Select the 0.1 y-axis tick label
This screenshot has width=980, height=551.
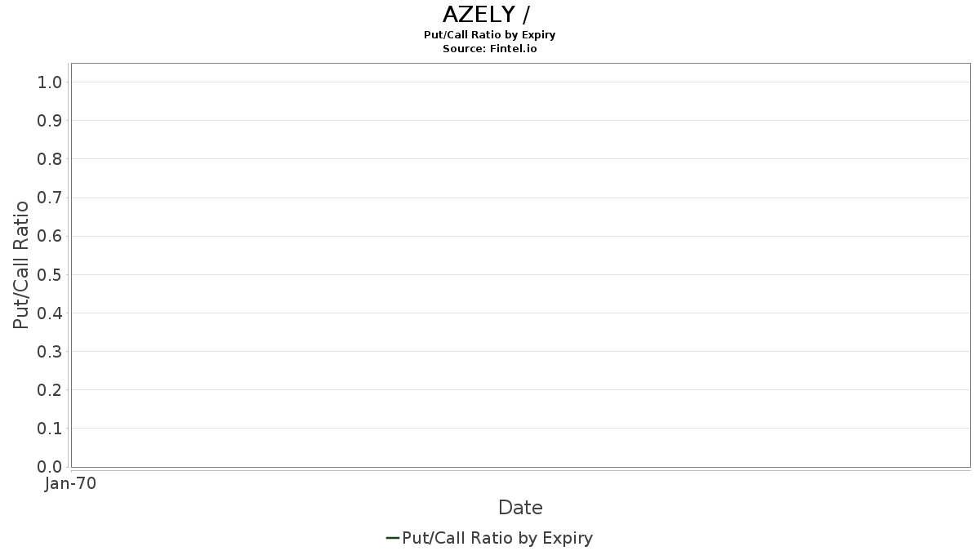tap(50, 428)
